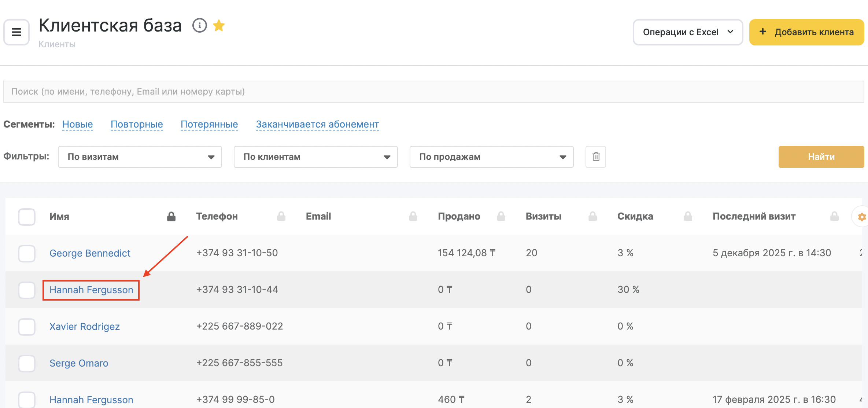Click the trash icon to clear filters
Screen dimensions: 868x408
point(596,157)
